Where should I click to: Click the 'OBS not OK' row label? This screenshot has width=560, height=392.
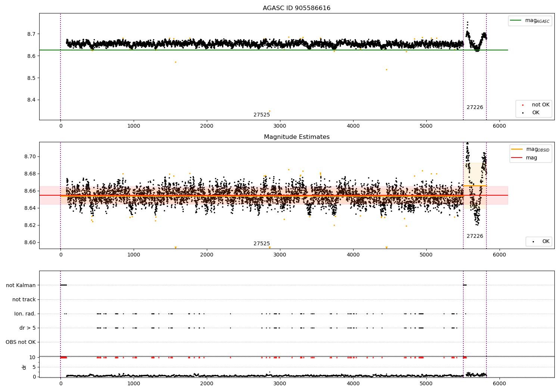[21, 342]
